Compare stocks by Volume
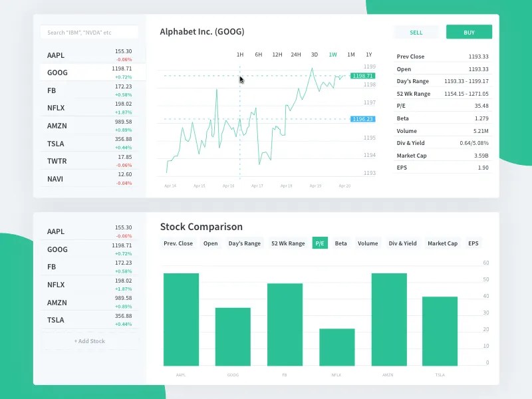Screen dimensions: 532x399 pyautogui.click(x=368, y=243)
